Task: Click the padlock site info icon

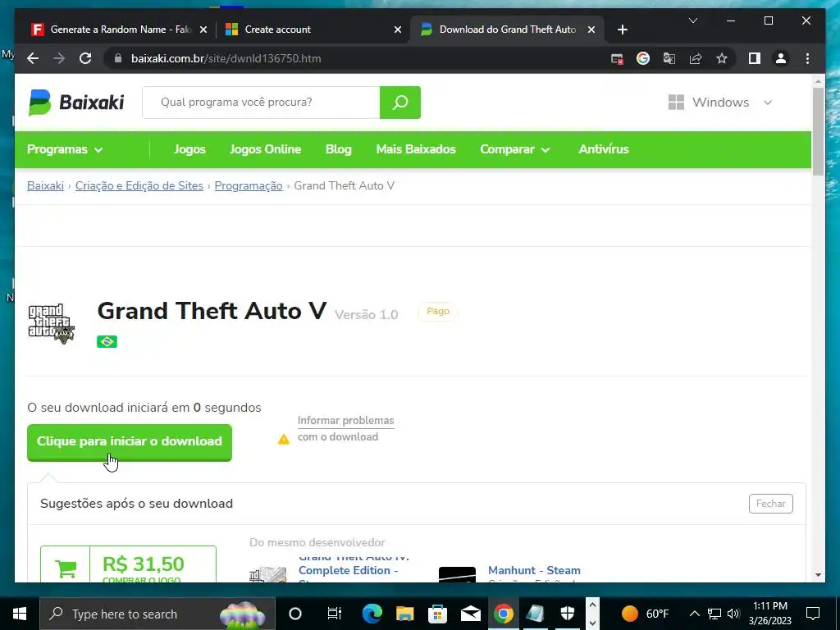Action: pyautogui.click(x=118, y=58)
